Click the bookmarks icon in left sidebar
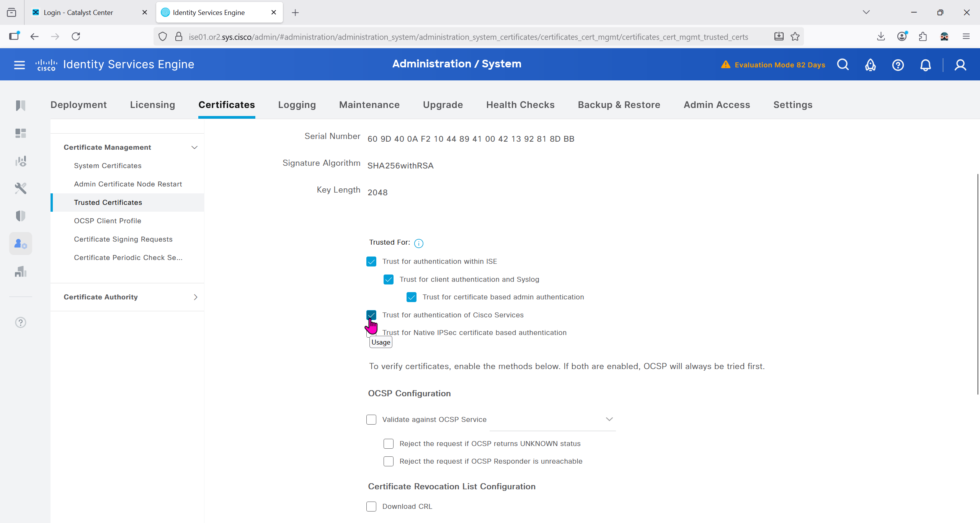 click(x=21, y=105)
